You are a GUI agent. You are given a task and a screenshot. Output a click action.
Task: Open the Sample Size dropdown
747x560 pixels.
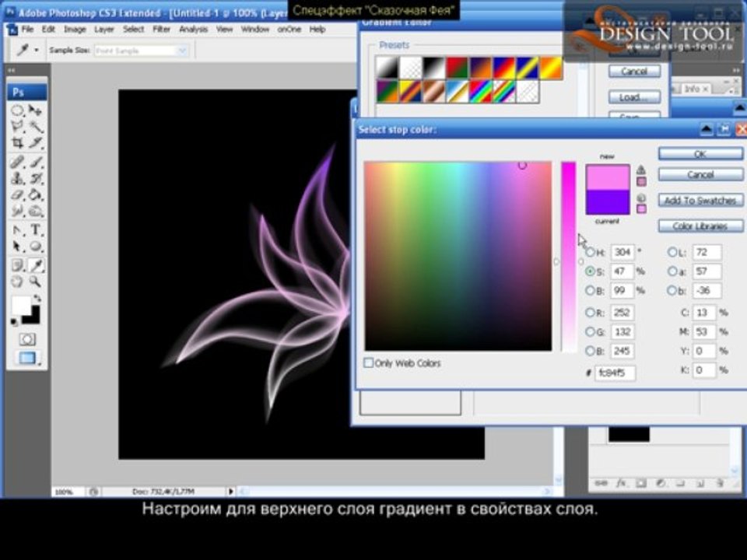141,51
